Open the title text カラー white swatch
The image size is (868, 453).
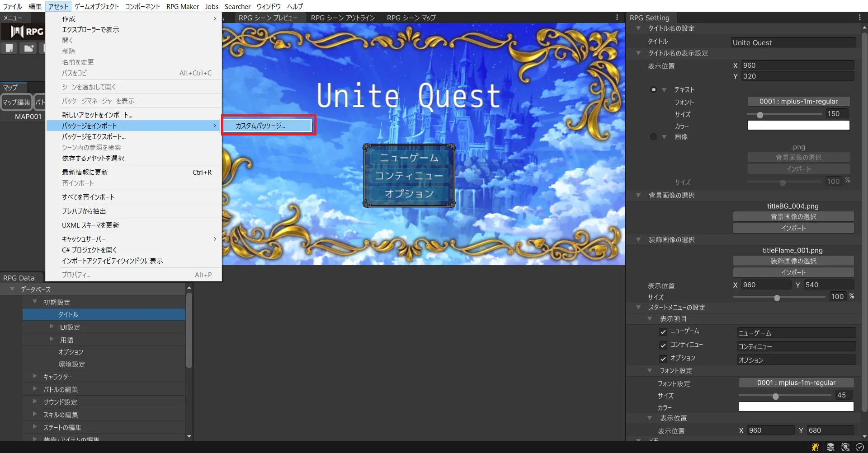pos(798,126)
